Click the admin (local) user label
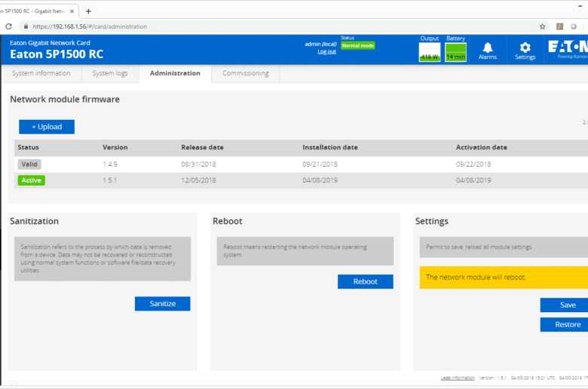588x389 pixels. [x=320, y=44]
